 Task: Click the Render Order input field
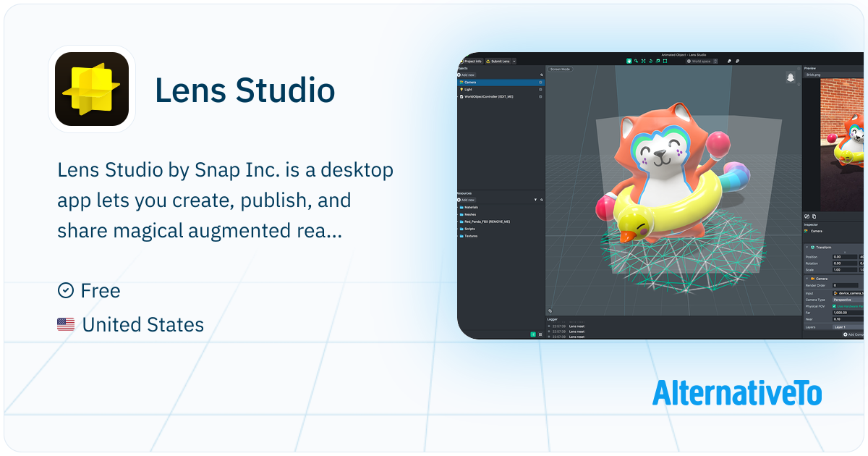846,285
